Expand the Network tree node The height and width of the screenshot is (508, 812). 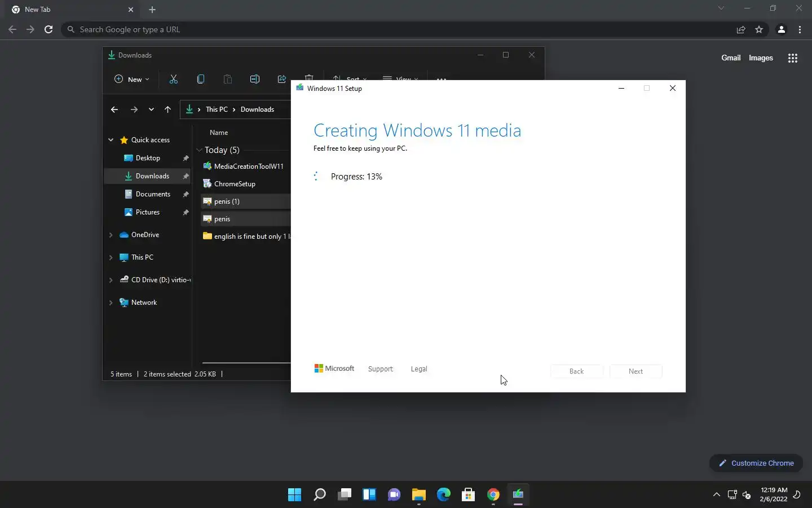pyautogui.click(x=111, y=303)
